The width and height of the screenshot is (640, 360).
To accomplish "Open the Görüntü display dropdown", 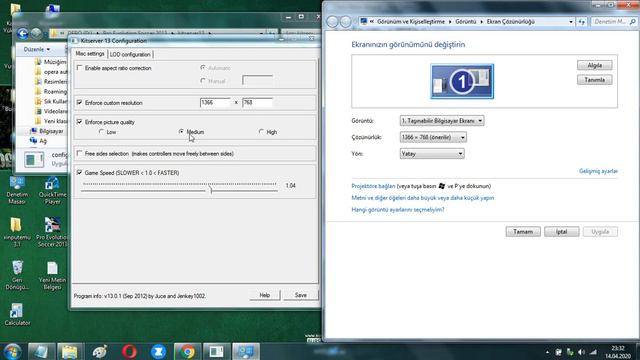I will [442, 121].
